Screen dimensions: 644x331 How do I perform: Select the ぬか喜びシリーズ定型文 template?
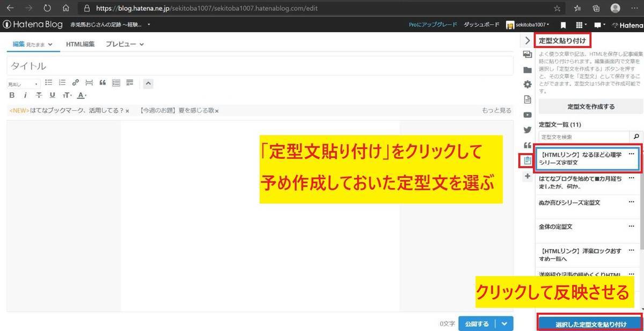coord(570,203)
